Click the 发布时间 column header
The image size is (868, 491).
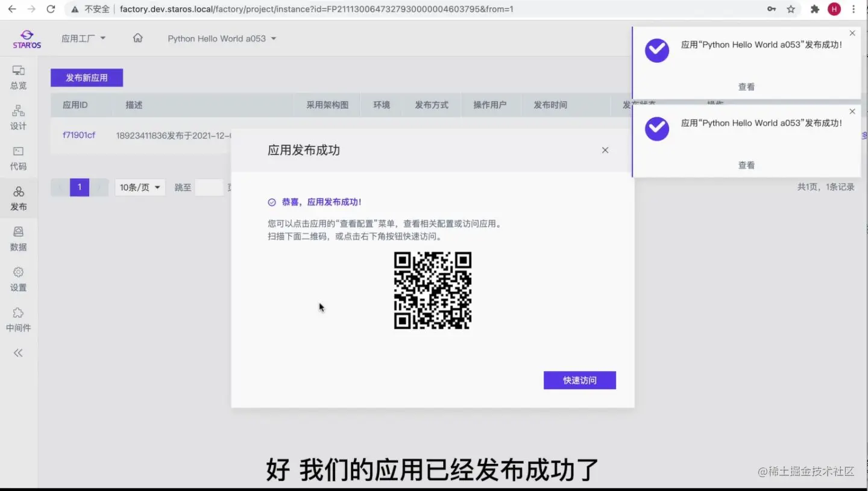tap(550, 105)
